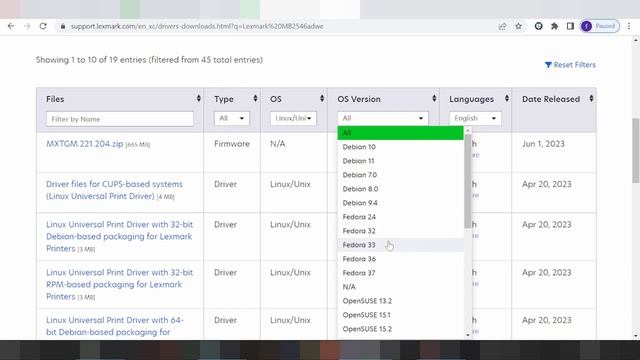Open the side panel icon

570,26
